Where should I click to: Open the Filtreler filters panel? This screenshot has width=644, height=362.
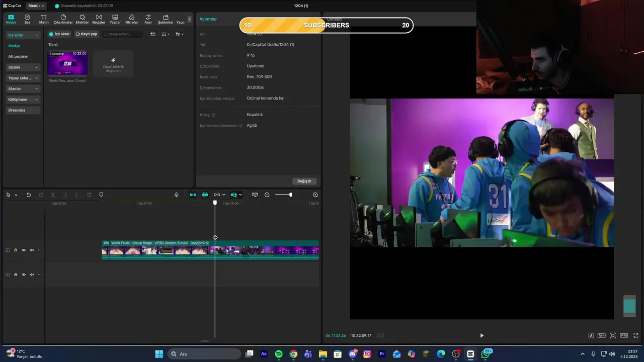click(x=132, y=19)
